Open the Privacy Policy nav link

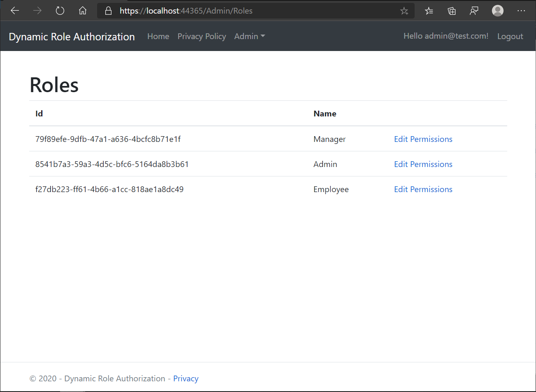click(x=202, y=36)
